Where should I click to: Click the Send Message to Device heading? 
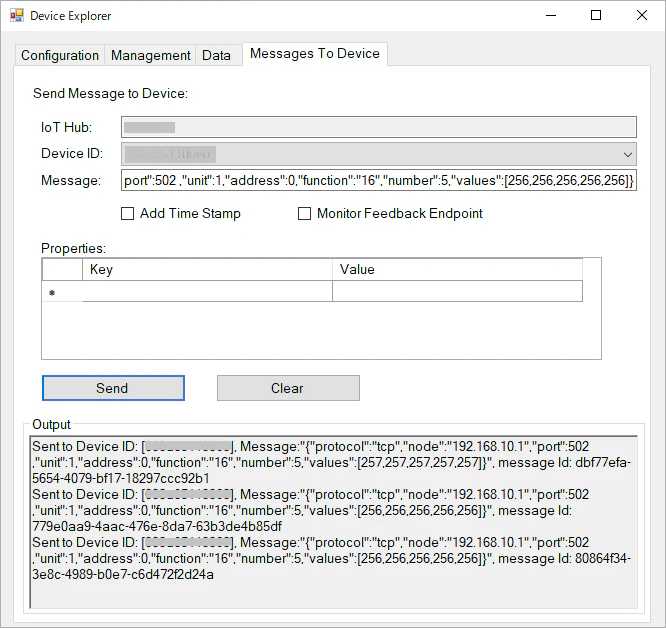coord(110,93)
